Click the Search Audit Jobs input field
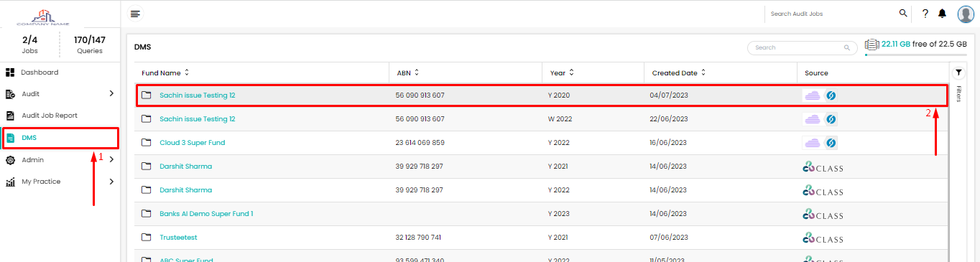980x262 pixels. (831, 14)
